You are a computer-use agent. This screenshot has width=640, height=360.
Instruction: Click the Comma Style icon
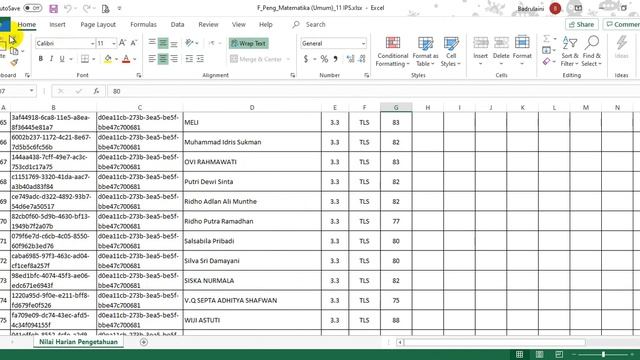tap(335, 59)
